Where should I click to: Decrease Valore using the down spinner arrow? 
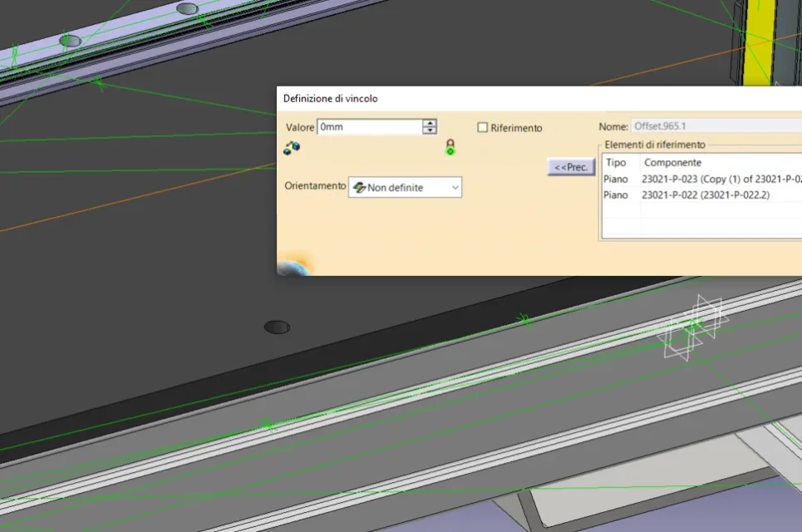click(430, 131)
